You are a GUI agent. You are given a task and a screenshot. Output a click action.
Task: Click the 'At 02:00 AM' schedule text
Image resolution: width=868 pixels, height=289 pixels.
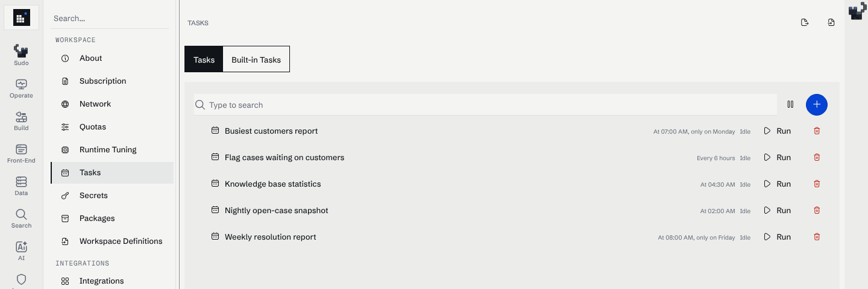click(718, 211)
